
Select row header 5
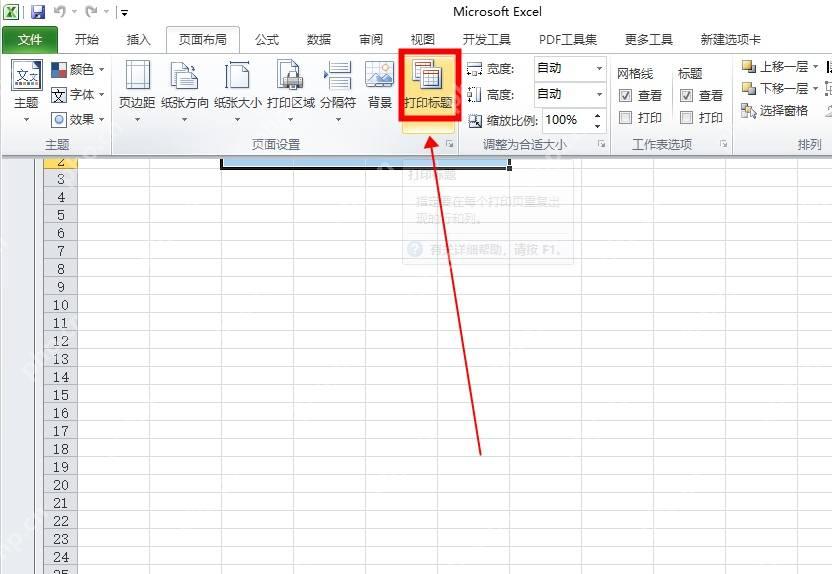click(60, 215)
